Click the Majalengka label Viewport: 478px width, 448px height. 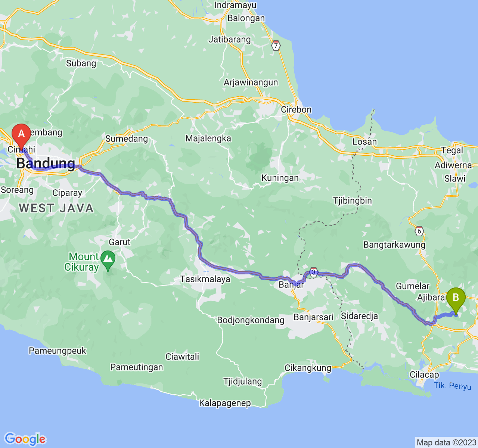208,139
